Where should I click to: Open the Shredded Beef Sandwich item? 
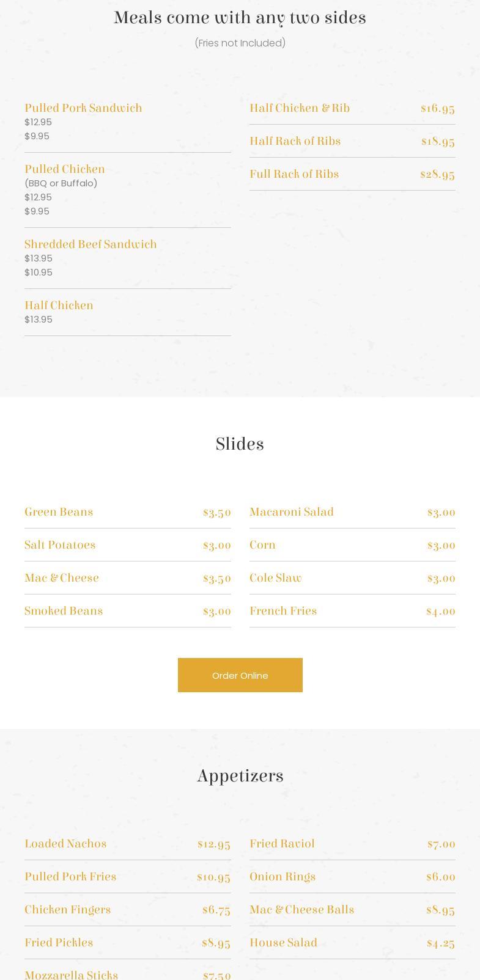click(90, 244)
